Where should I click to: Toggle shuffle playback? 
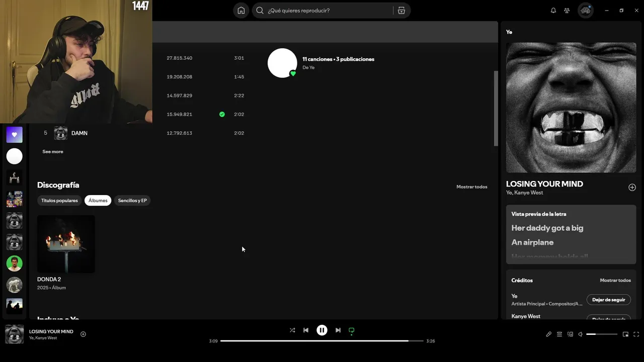coord(292,330)
